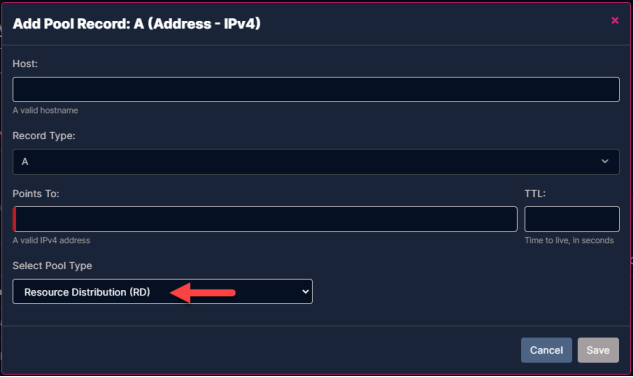
Task: Open the Resource Distribution (RD) pool type dropdown
Action: pos(162,291)
